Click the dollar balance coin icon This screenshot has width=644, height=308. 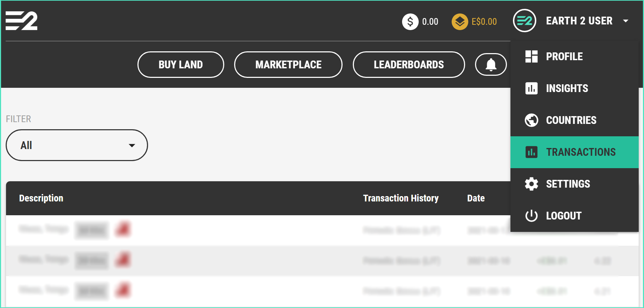tap(410, 22)
